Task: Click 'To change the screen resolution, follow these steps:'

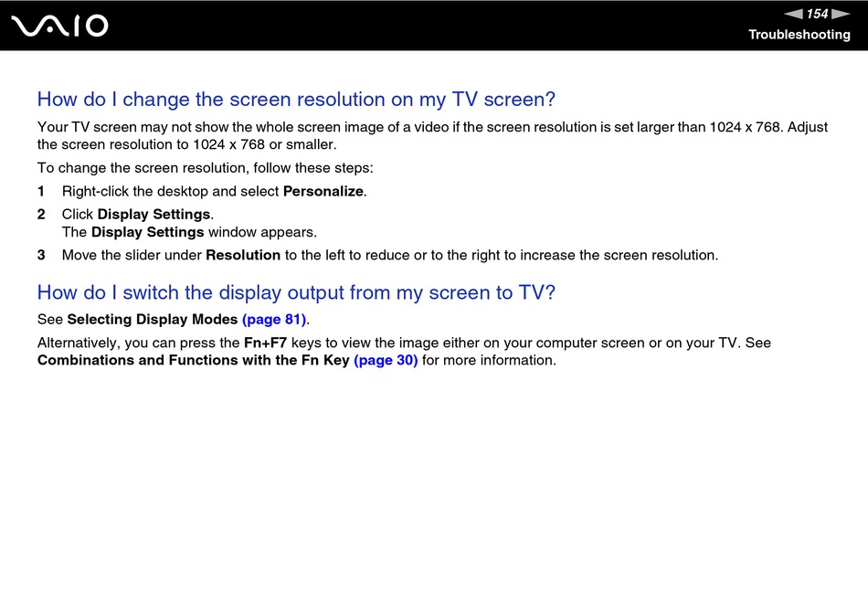Action: pyautogui.click(x=206, y=168)
